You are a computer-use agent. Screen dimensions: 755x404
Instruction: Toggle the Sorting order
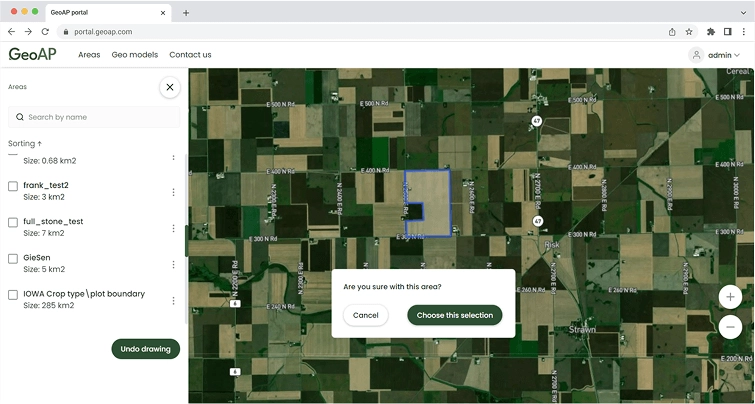coord(25,144)
